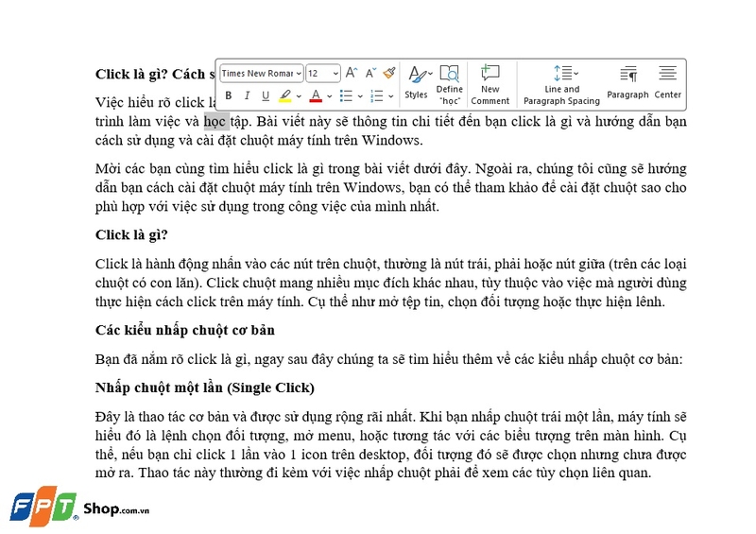Click heading "Nhấp chuột một lần (Single Click)"

tap(205, 388)
